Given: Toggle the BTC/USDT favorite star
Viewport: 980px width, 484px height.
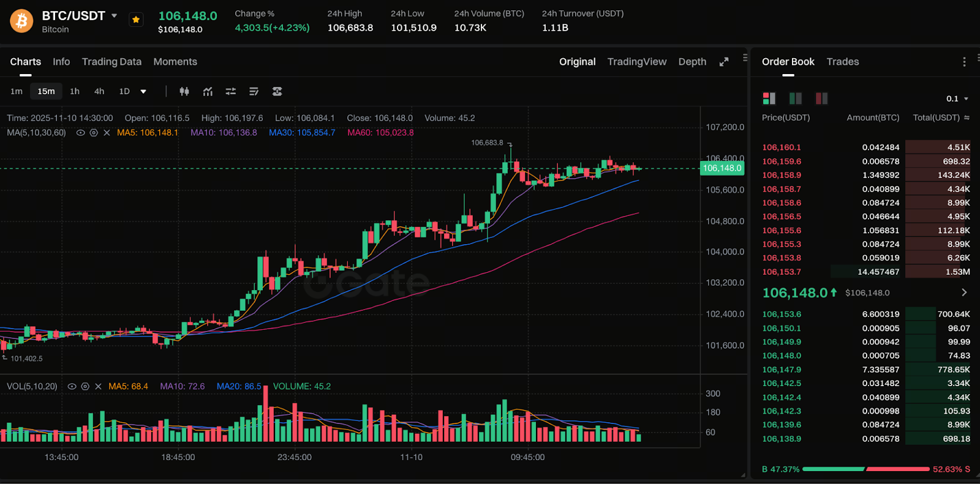Looking at the screenshot, I should (136, 20).
